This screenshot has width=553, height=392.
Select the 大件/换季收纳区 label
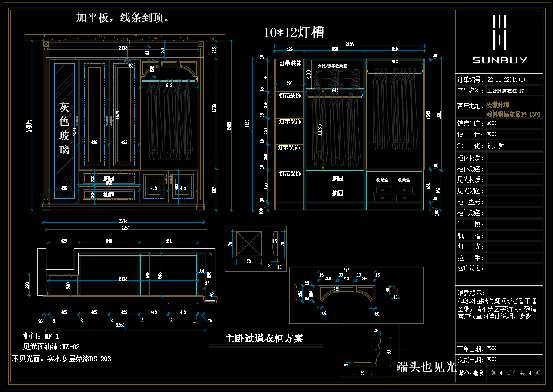[x=335, y=66]
